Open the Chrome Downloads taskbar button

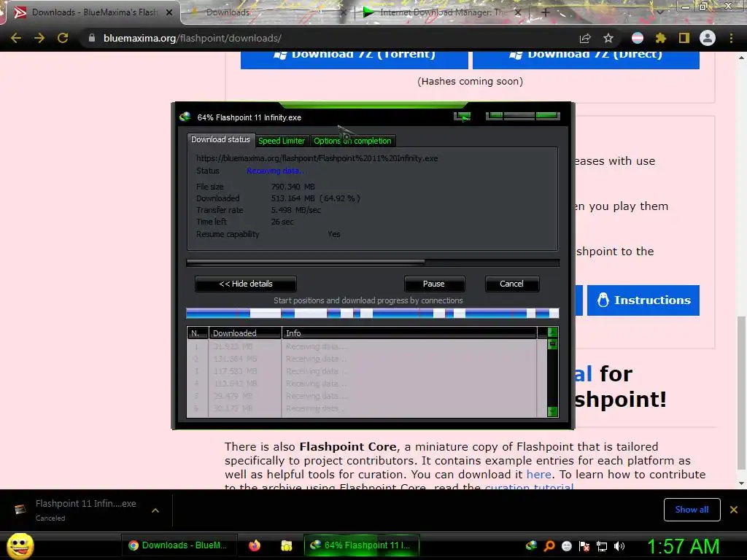179,545
